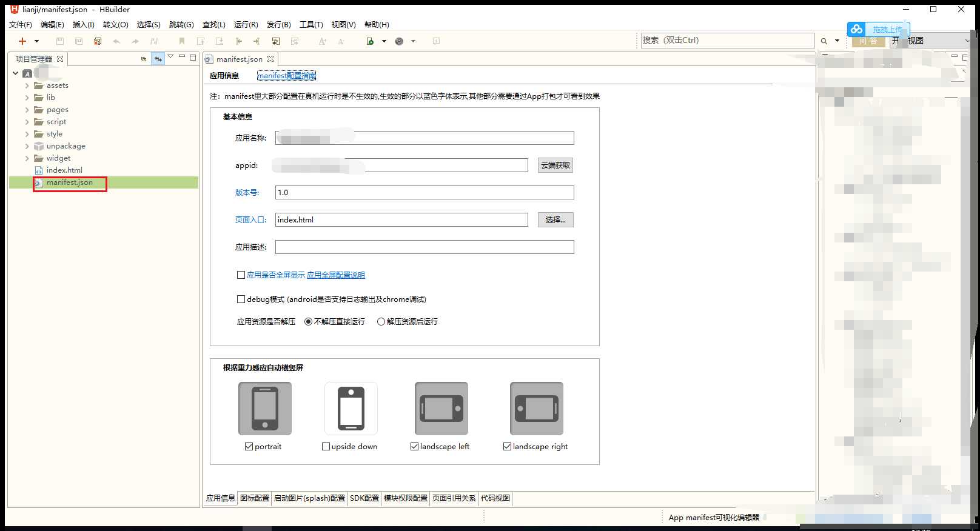Click the bookmark flag toolbar icon
The image size is (980, 531).
coord(181,41)
